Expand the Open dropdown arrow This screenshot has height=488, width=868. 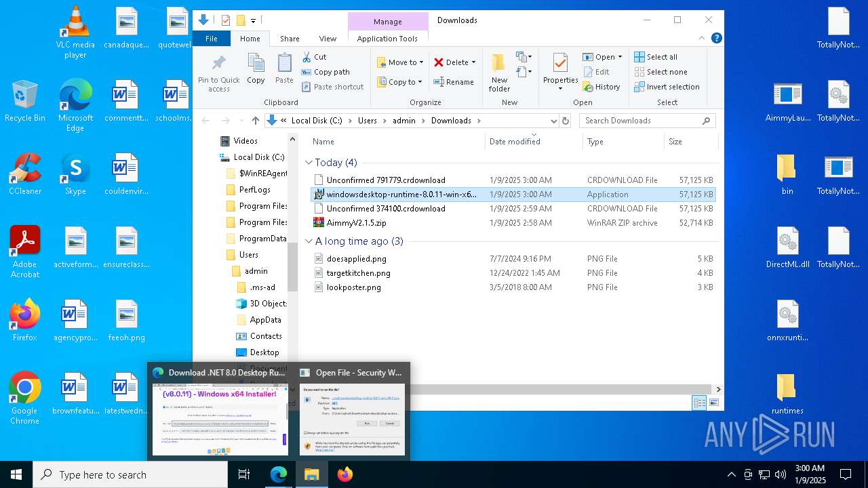(x=620, y=57)
